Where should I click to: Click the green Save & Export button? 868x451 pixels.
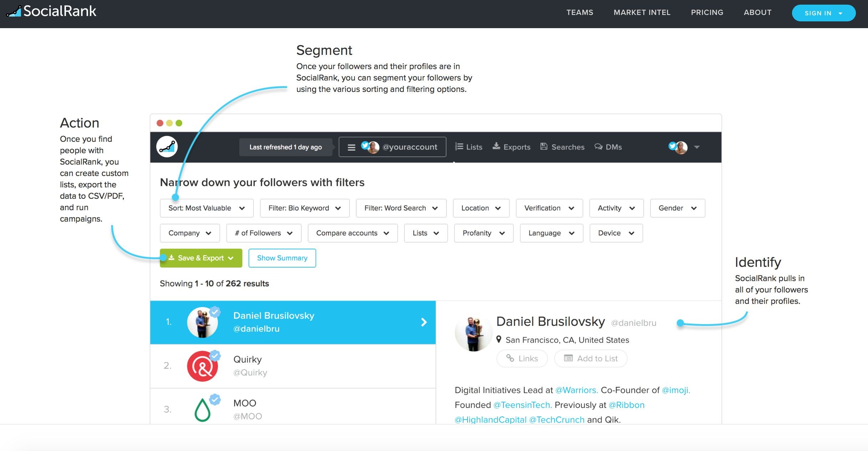coord(201,258)
